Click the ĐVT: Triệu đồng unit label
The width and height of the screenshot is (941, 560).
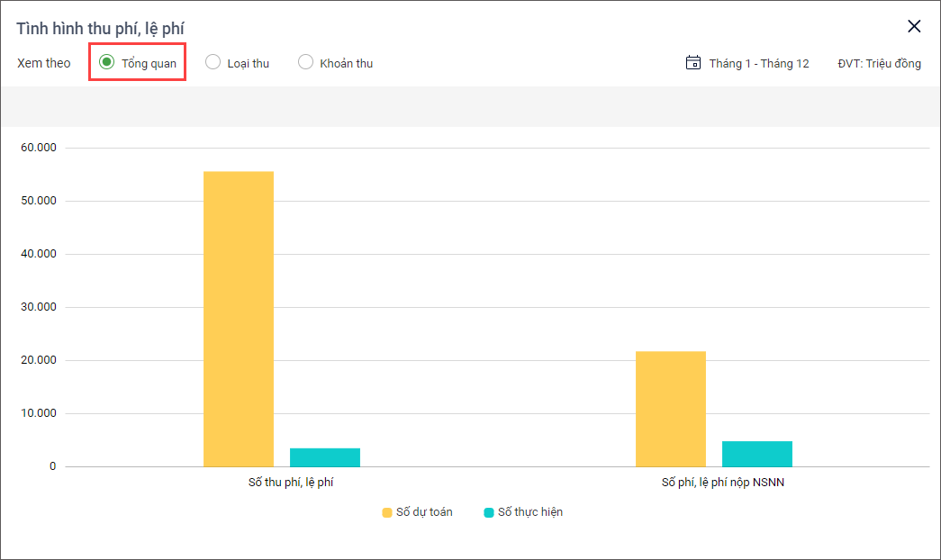click(879, 63)
